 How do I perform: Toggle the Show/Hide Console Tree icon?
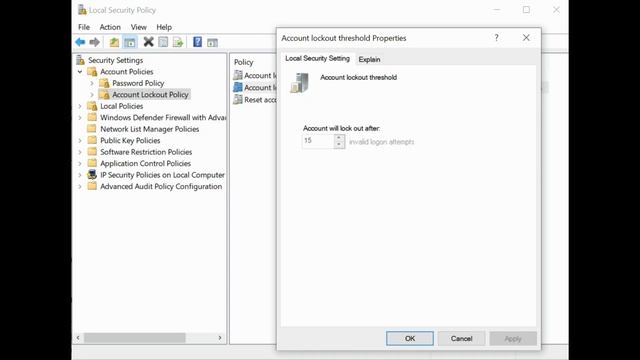point(130,42)
